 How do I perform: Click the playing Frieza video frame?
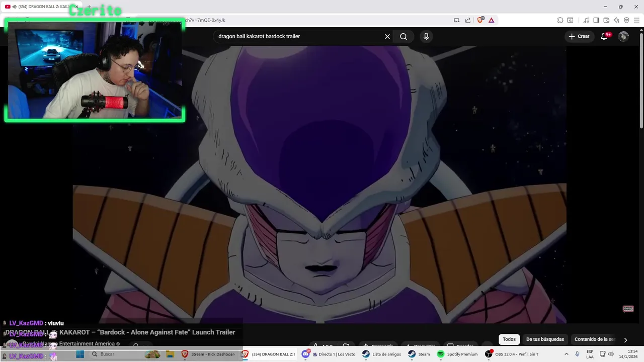point(319,185)
